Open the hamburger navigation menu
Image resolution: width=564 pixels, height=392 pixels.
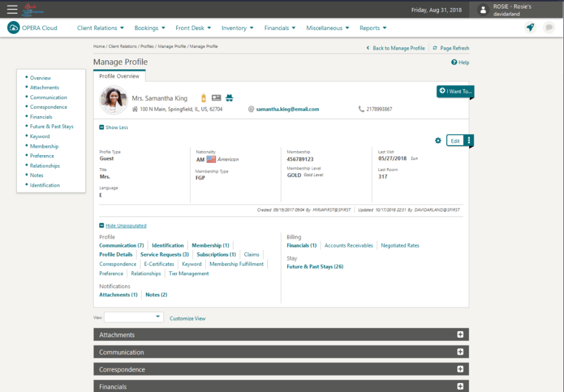(x=12, y=10)
